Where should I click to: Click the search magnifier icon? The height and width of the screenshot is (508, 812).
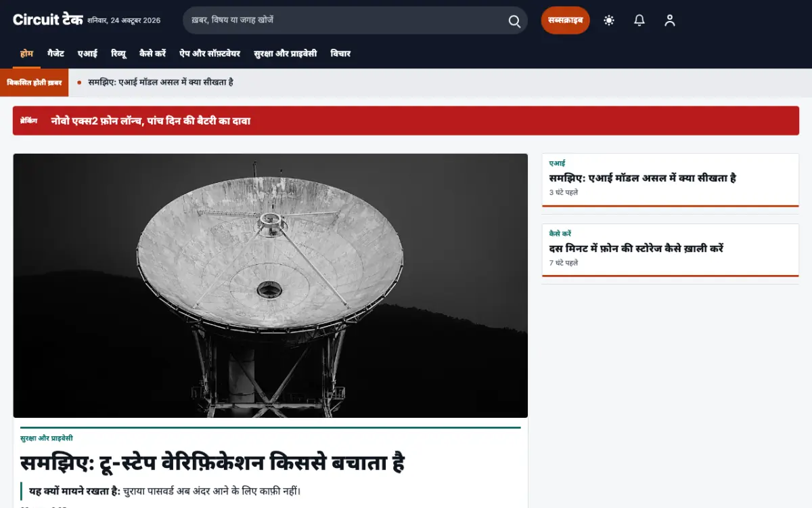tap(514, 20)
